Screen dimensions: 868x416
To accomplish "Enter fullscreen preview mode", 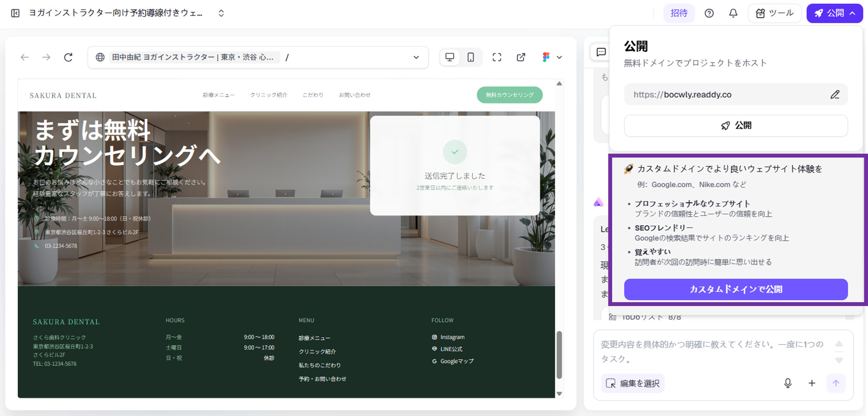I will click(497, 57).
